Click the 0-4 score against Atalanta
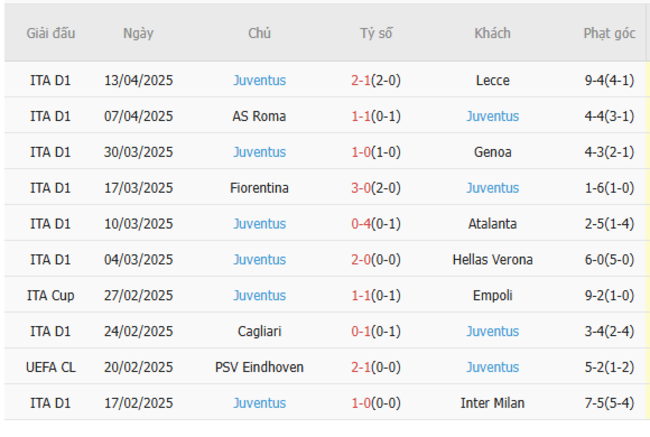 [361, 224]
